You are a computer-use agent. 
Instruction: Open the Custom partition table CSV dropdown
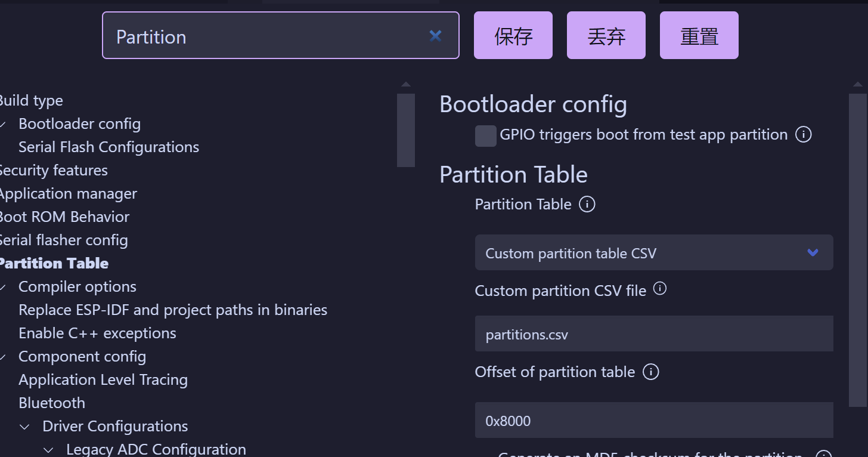click(x=653, y=253)
